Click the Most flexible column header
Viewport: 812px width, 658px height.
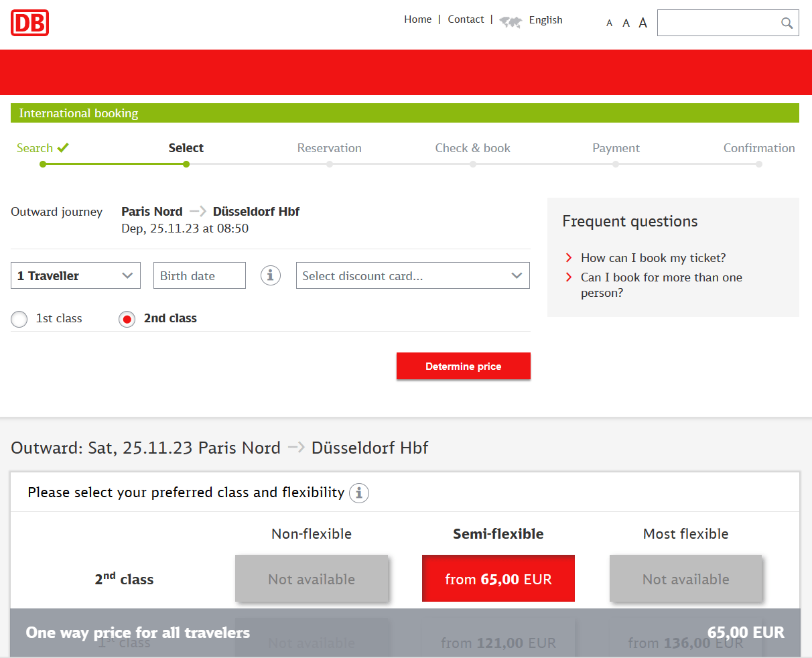tap(686, 534)
